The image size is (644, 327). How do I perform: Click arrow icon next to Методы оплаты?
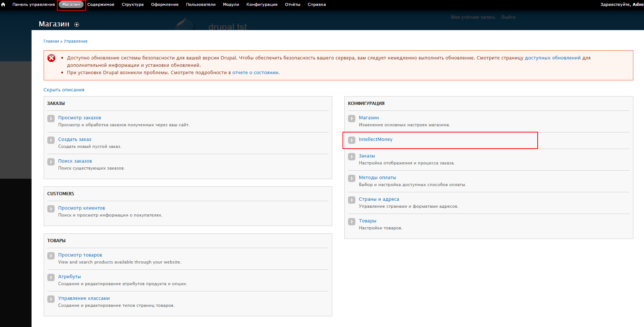352,178
